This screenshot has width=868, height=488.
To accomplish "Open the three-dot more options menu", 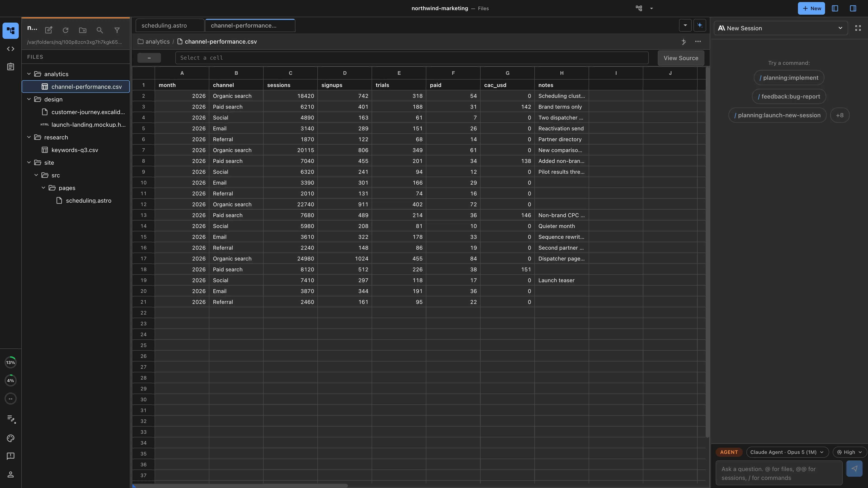I will [698, 41].
